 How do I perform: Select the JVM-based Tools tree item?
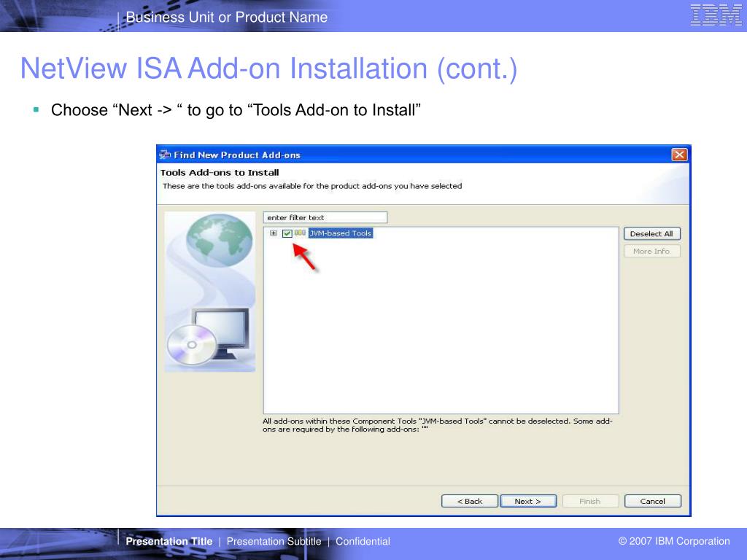(x=340, y=233)
